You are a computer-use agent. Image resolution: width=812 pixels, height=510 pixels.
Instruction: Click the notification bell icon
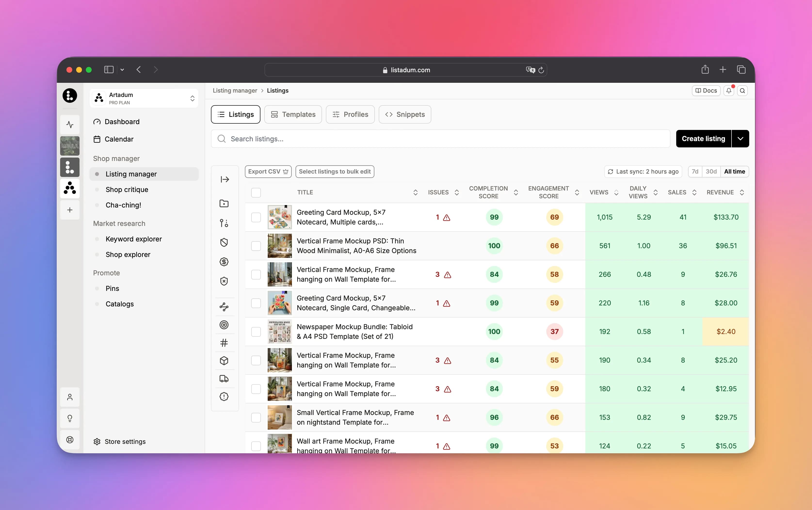[729, 91]
